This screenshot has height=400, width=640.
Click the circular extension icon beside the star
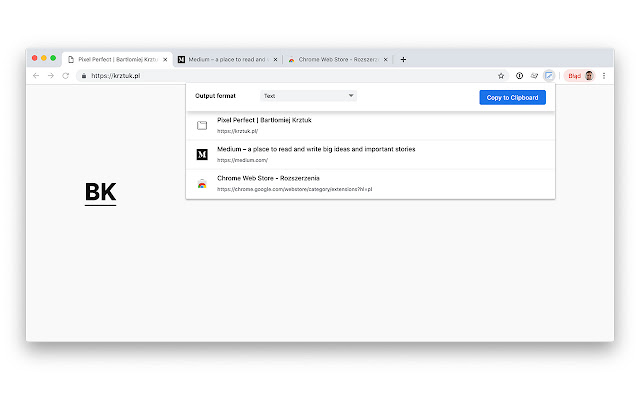519,75
